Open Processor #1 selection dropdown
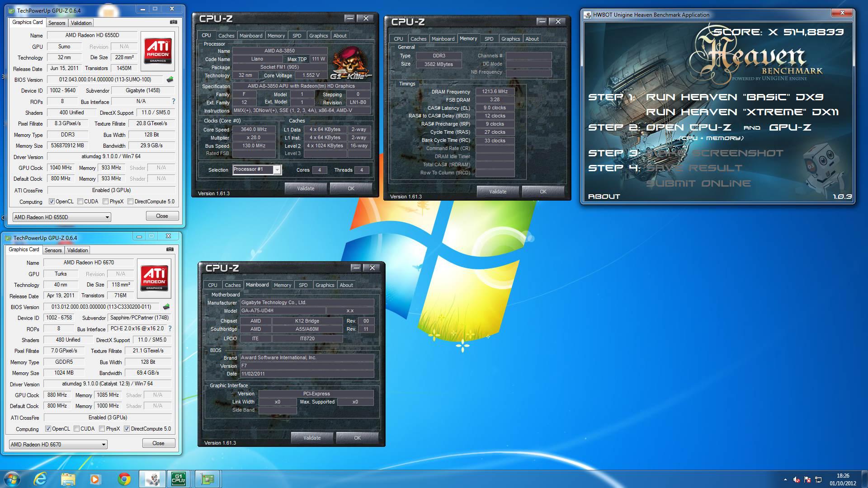 [257, 169]
